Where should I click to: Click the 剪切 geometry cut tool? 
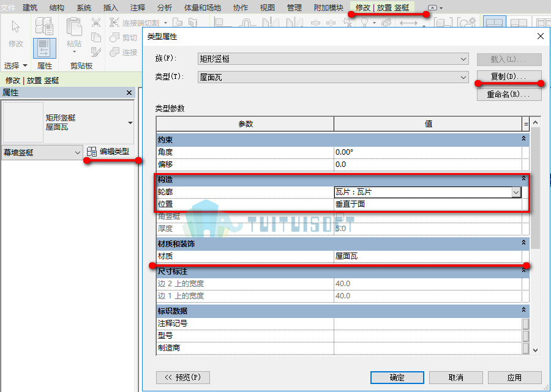123,37
